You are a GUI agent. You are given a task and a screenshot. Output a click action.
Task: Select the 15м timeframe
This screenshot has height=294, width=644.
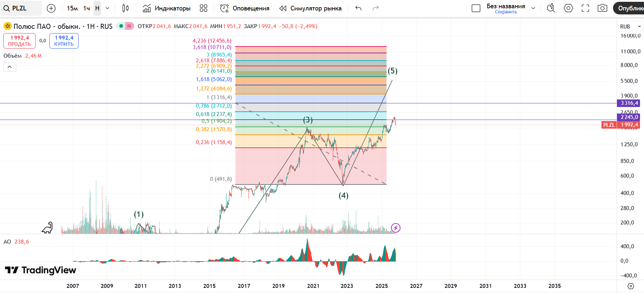point(72,8)
